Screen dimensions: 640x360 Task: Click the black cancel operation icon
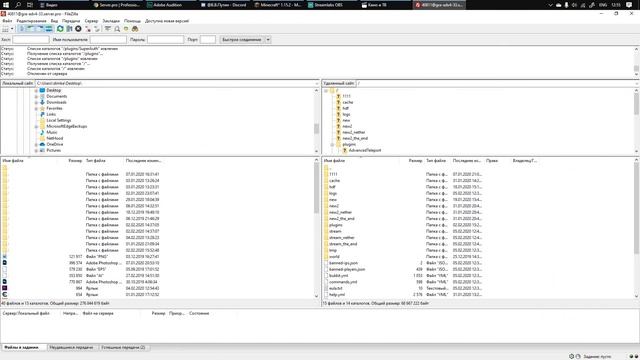point(78,29)
